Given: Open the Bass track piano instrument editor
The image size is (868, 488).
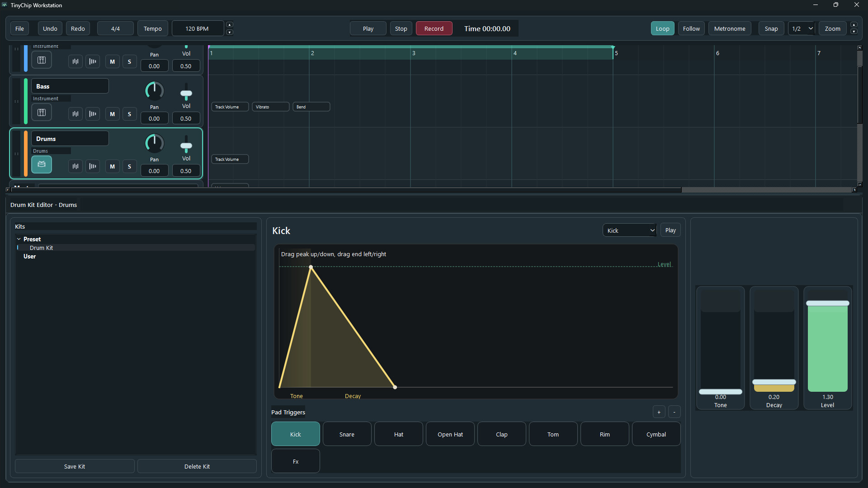Looking at the screenshot, I should click(x=42, y=113).
